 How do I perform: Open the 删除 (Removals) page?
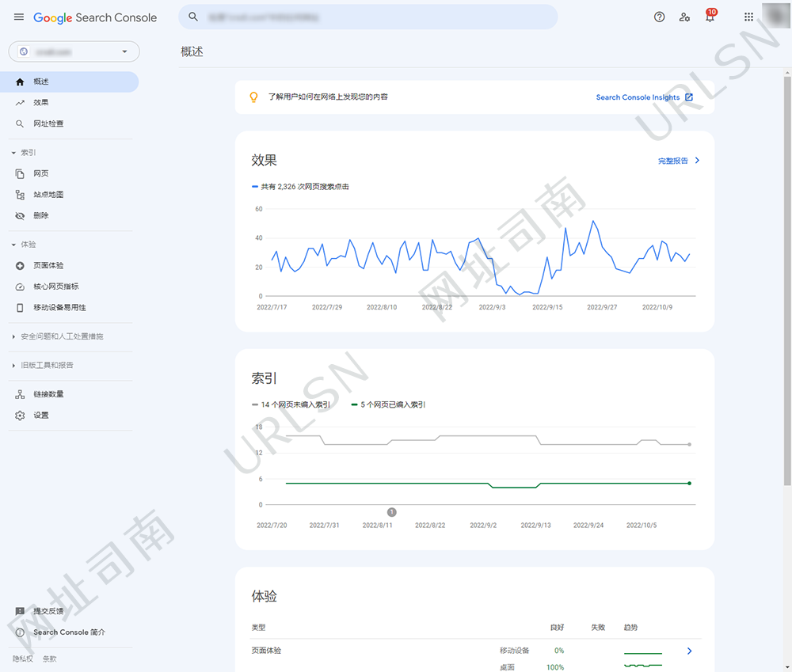coord(41,215)
